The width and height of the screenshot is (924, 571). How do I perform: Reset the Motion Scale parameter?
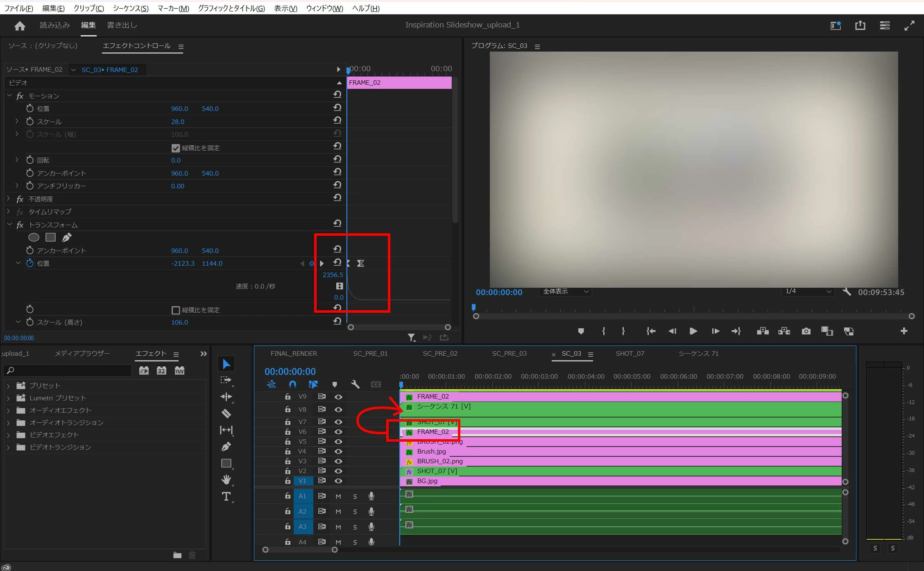tap(337, 120)
